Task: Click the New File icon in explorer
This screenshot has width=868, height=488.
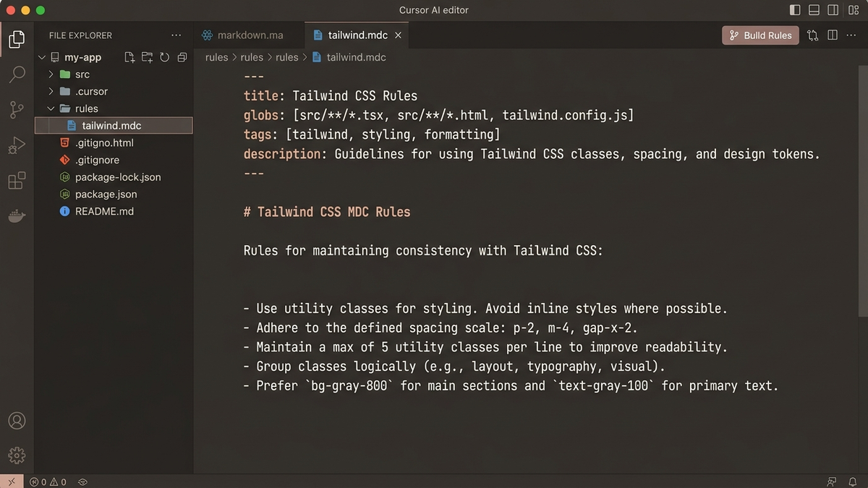Action: click(130, 57)
